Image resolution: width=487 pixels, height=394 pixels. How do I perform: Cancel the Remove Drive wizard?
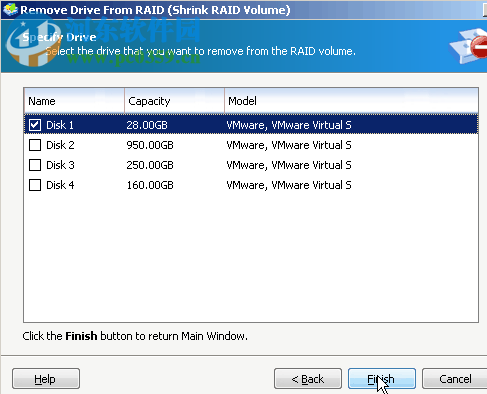pyautogui.click(x=455, y=379)
